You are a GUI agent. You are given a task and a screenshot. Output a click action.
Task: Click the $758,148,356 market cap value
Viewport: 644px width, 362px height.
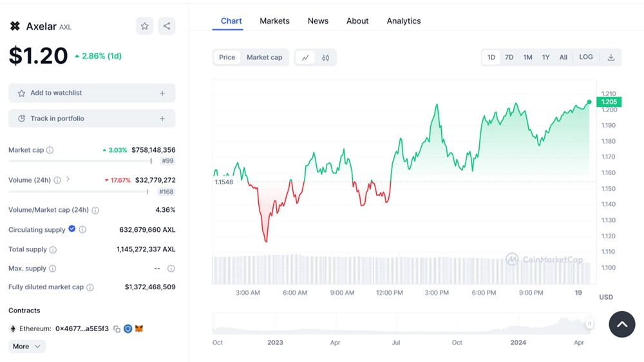click(x=153, y=150)
